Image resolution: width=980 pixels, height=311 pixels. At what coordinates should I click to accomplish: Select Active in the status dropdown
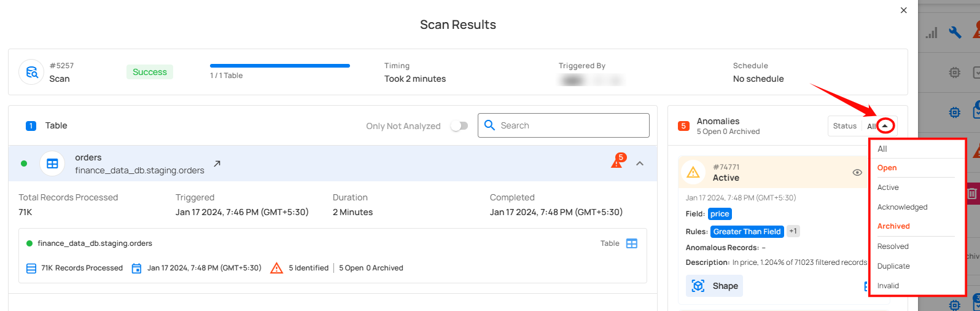coord(888,187)
